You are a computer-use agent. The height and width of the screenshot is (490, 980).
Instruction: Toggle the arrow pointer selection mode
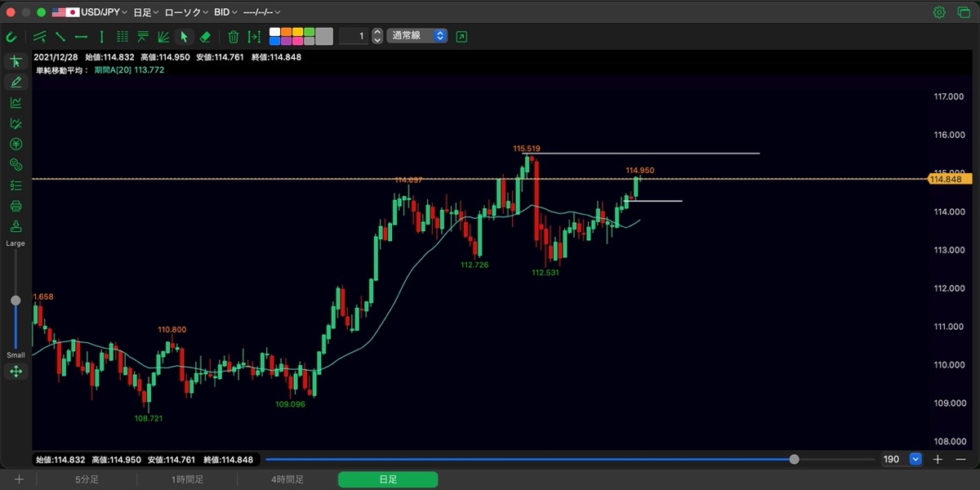point(184,37)
